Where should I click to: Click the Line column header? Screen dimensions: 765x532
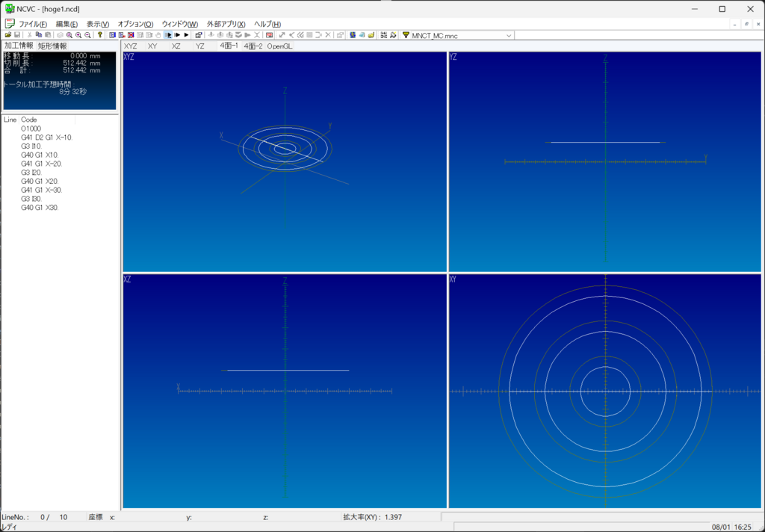point(10,120)
